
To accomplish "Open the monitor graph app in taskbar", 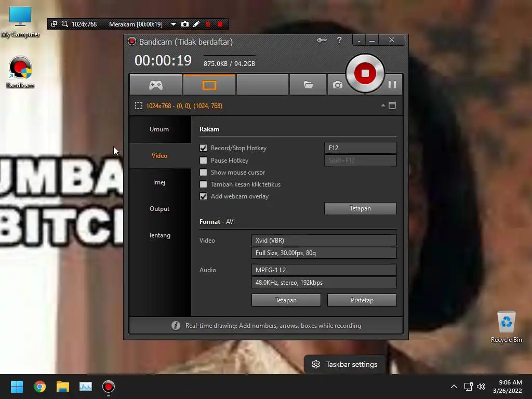I will coord(86,387).
